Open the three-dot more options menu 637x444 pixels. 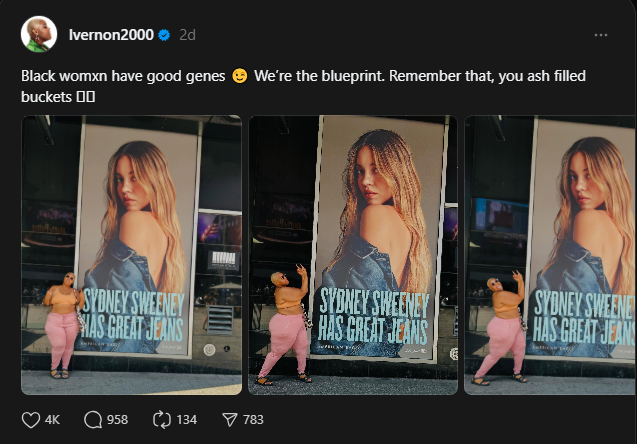[x=601, y=35]
